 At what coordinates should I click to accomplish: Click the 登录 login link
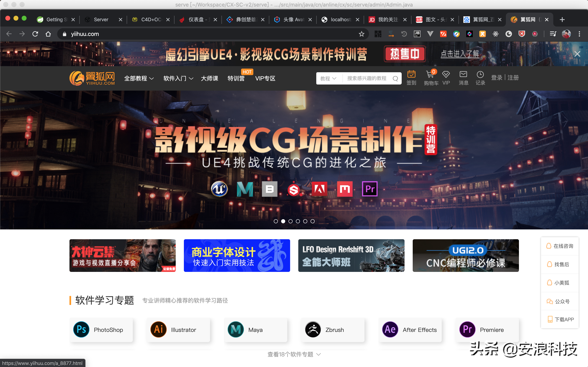point(496,78)
